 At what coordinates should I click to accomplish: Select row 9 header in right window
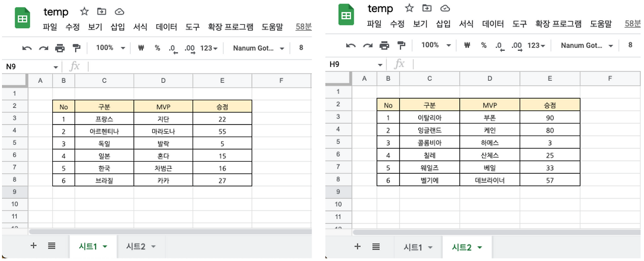tap(338, 192)
